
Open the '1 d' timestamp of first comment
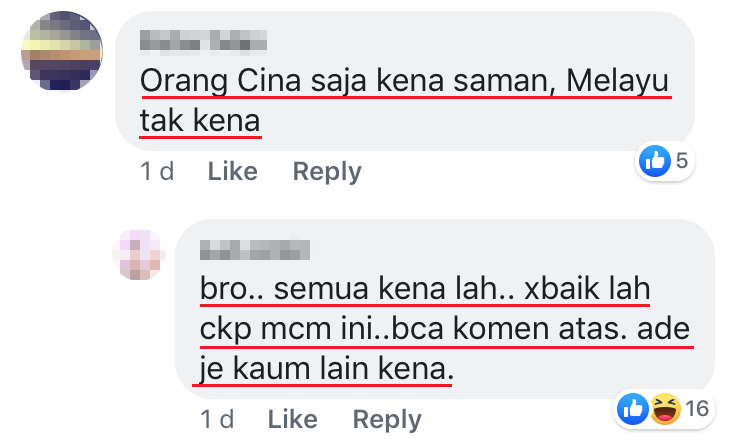[x=157, y=171]
